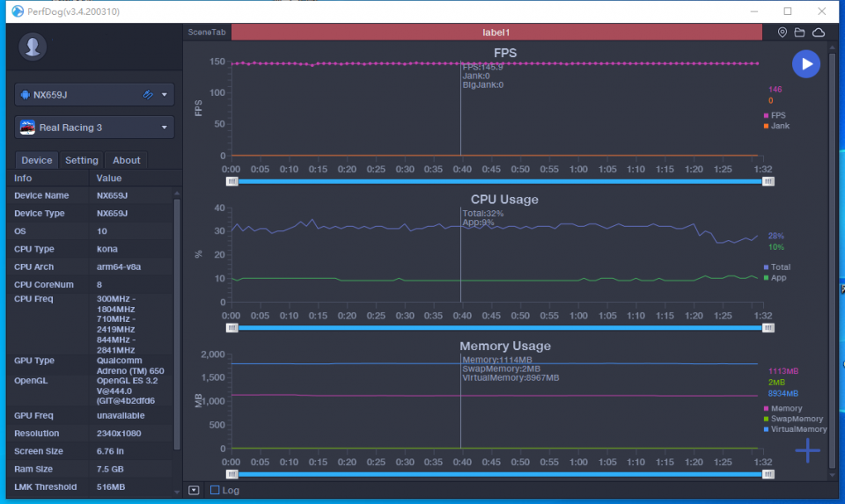This screenshot has height=504, width=845.
Task: Click the cloud upload icon
Action: click(818, 33)
